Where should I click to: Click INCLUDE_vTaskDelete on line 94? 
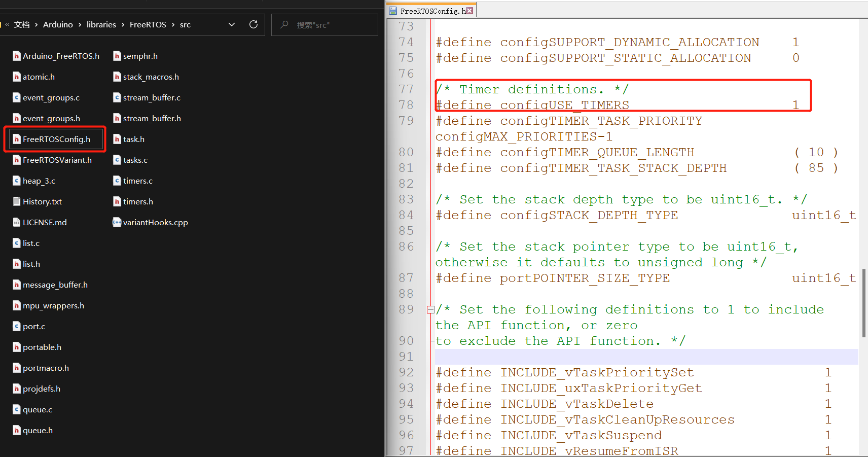pos(577,404)
